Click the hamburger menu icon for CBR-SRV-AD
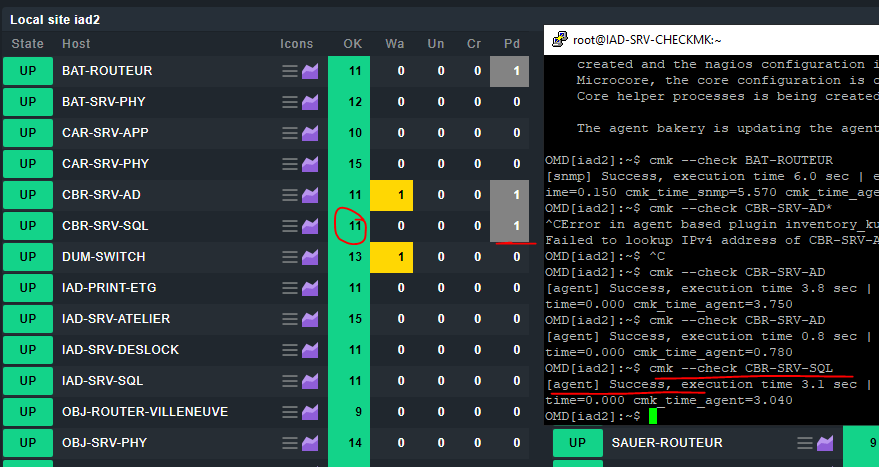The width and height of the screenshot is (879, 467). click(x=290, y=195)
